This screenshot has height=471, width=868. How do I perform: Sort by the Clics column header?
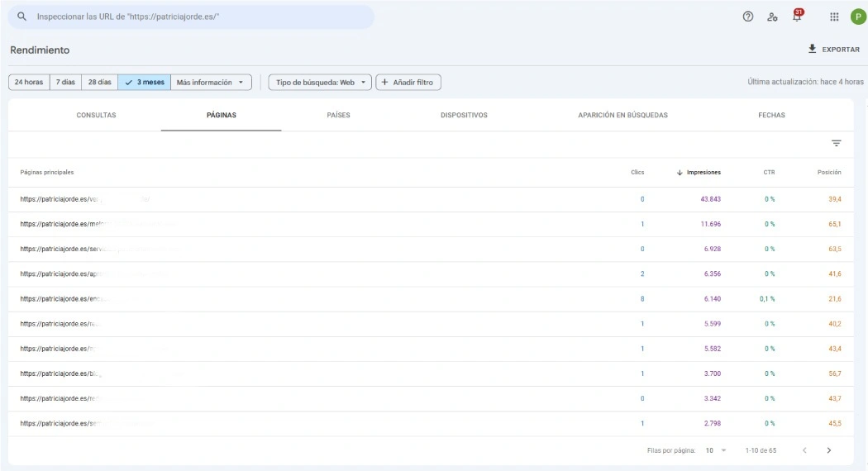[637, 172]
